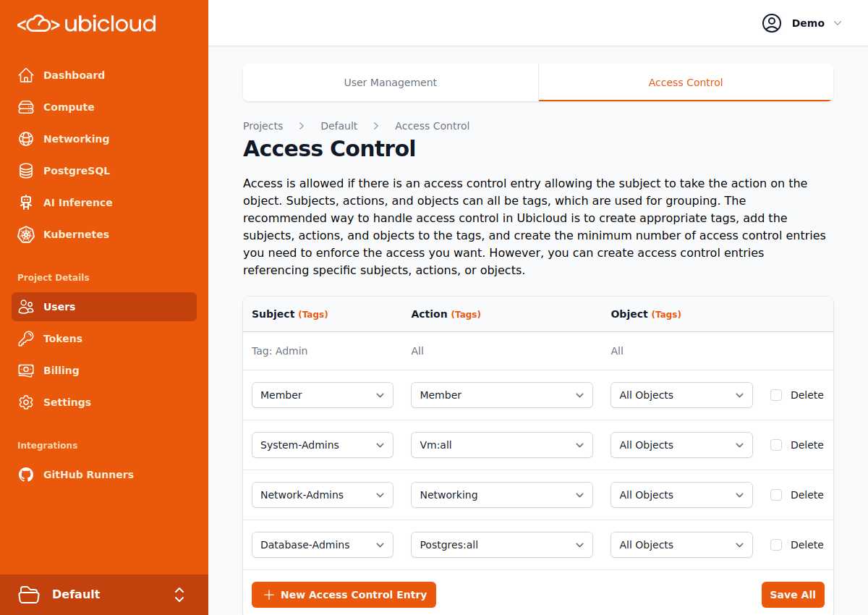Open All Objects dropdown in Database-Admins row
Viewport: 868px width, 615px height.
pyautogui.click(x=681, y=545)
